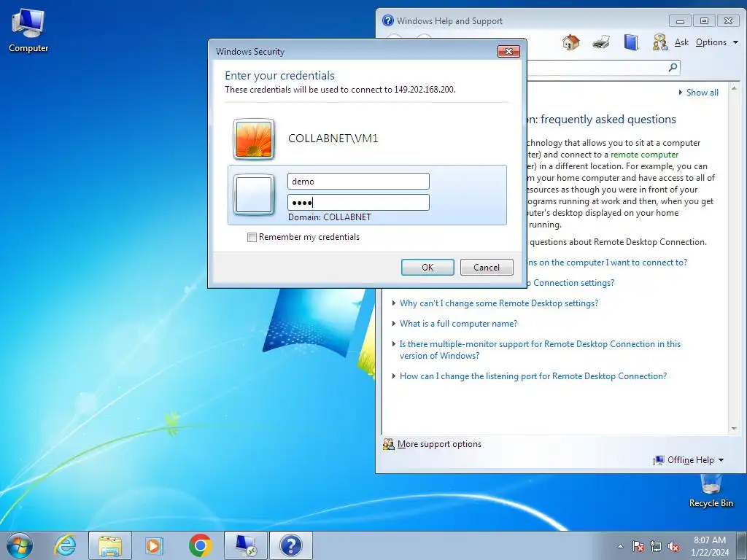This screenshot has height=560, width=747.
Task: Show hidden tray icons arrow
Action: pos(620,546)
